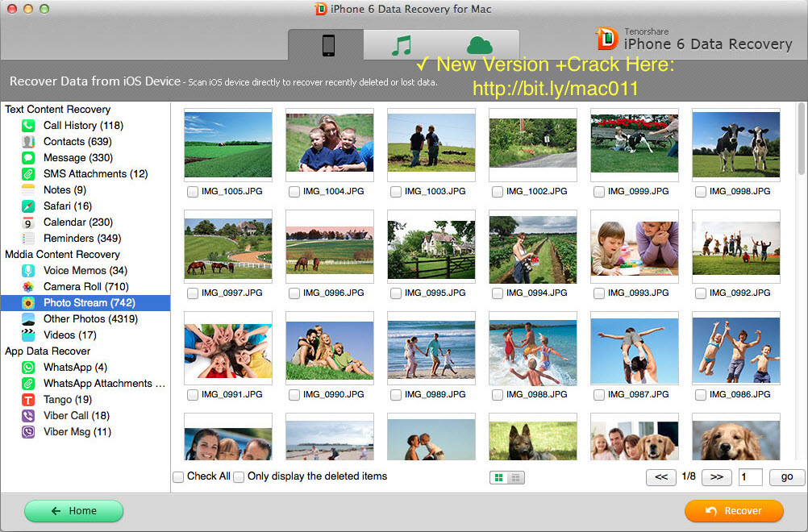Enable the Check All checkbox

pos(178,477)
